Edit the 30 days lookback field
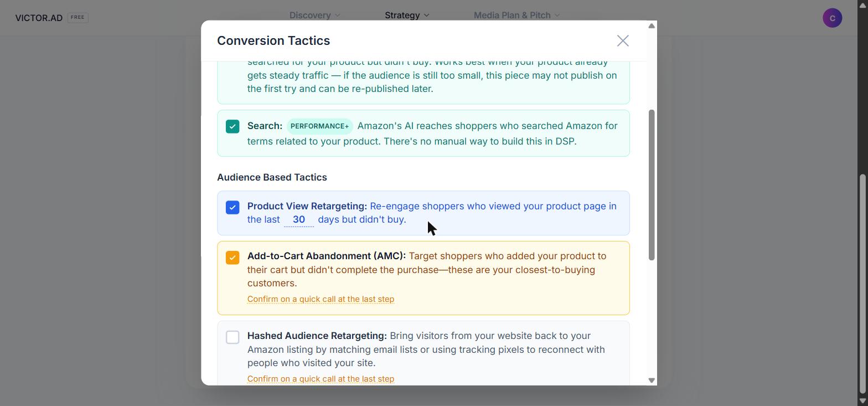The width and height of the screenshot is (868, 406). (299, 220)
